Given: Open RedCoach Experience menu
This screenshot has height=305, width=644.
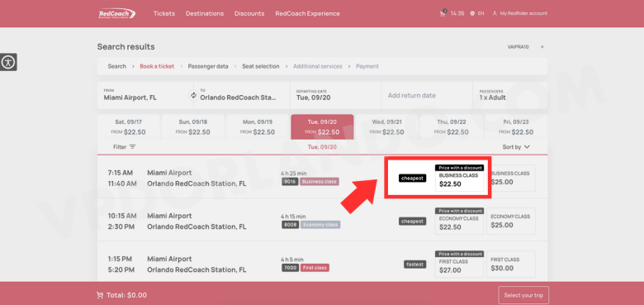Looking at the screenshot, I should (307, 13).
